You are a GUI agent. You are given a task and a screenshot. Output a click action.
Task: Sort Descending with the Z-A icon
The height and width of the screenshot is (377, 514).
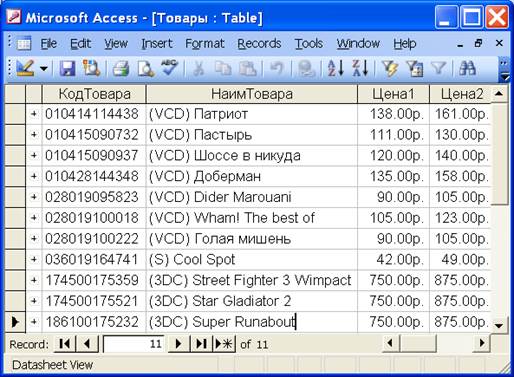(x=360, y=68)
